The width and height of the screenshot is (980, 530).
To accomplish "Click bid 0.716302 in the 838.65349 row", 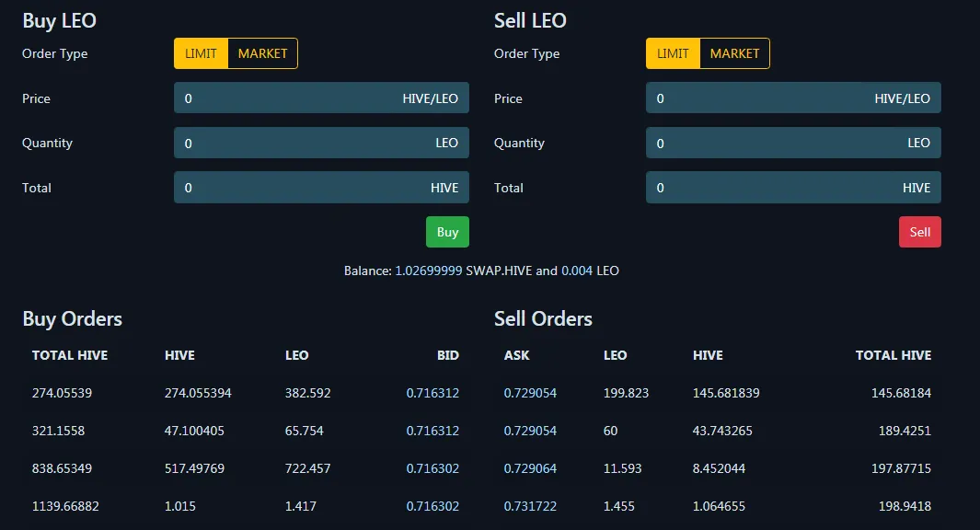I will pos(432,468).
